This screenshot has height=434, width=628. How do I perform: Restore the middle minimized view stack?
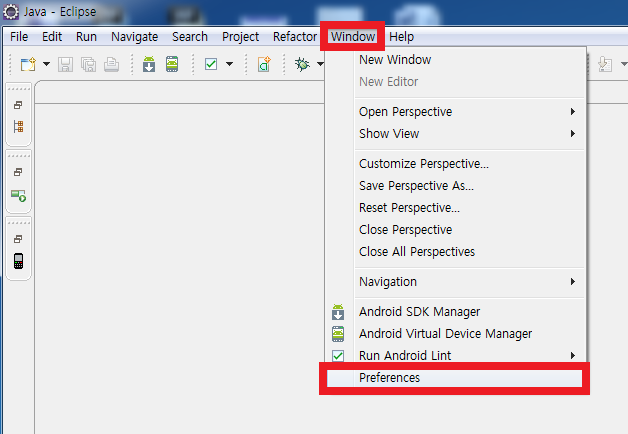tap(18, 172)
